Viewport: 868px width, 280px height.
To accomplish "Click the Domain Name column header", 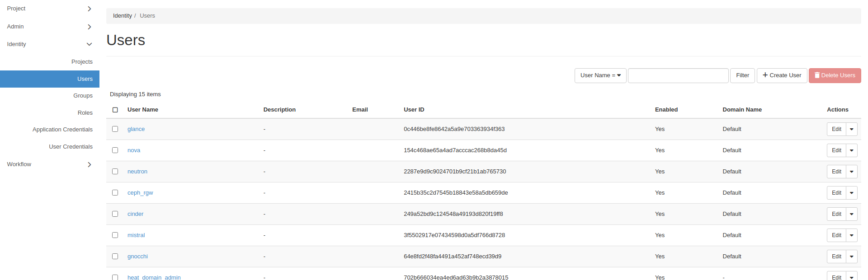I will click(x=742, y=110).
